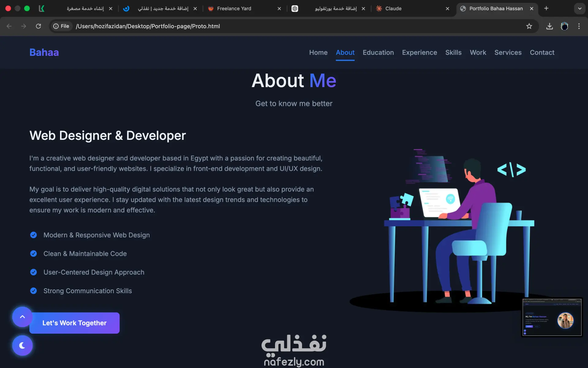Click the check icon beside User-Centered Design Approach
The image size is (588, 368).
(34, 272)
